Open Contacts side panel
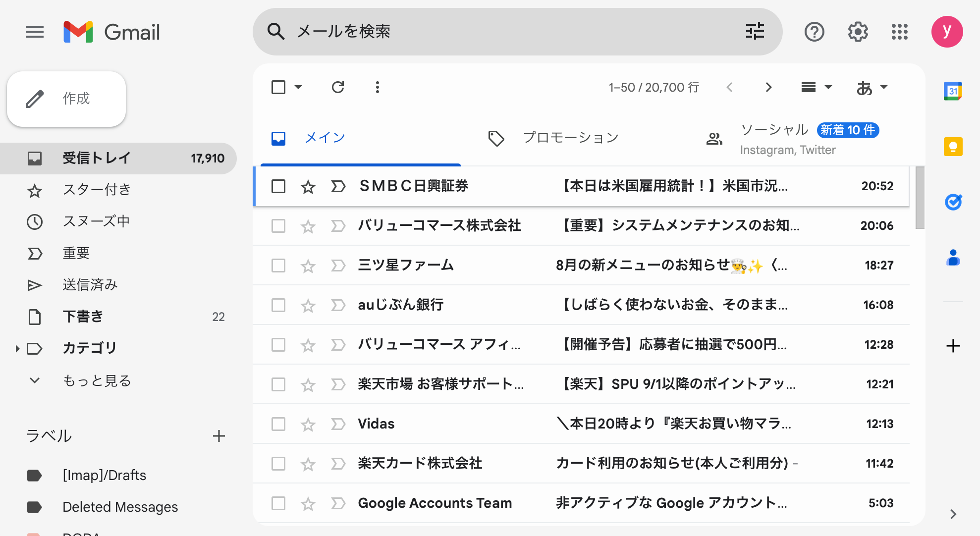 [x=953, y=258]
